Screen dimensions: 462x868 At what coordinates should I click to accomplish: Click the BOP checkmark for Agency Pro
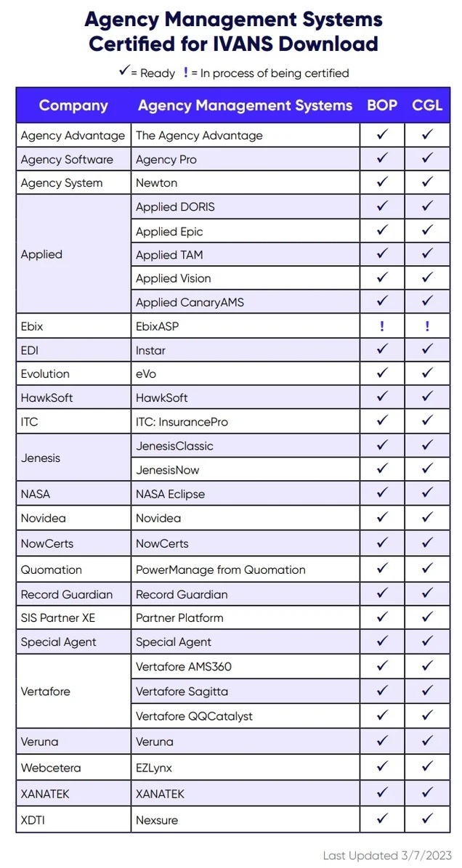pyautogui.click(x=382, y=158)
